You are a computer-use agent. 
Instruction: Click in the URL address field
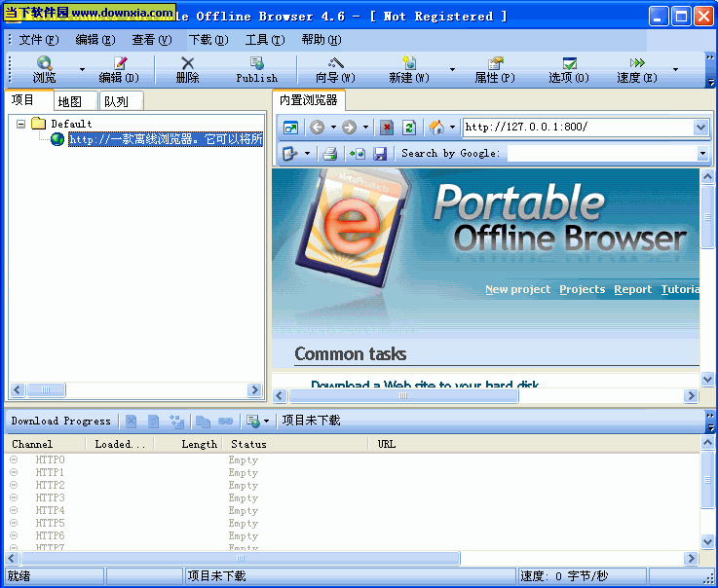click(578, 127)
